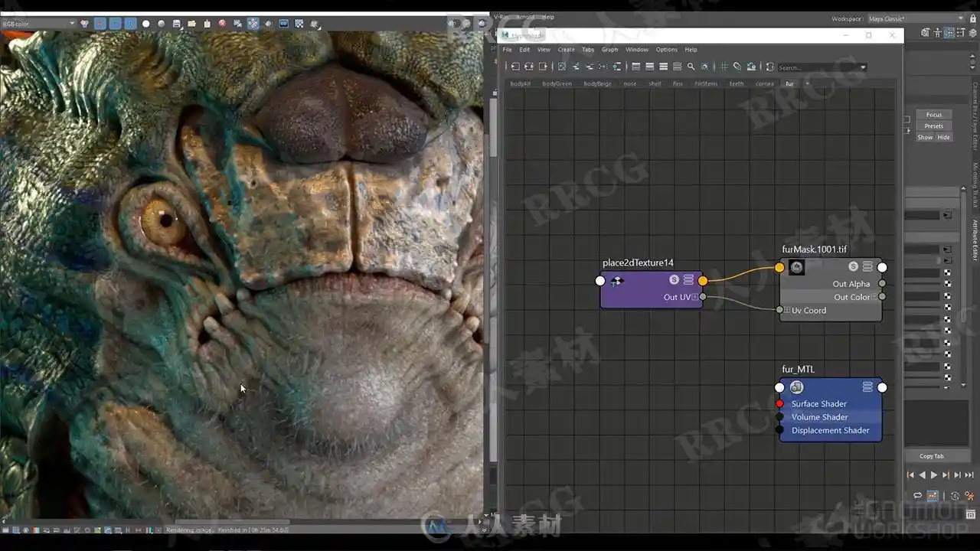Switch to the bodyGreen graph tab
Image resolution: width=980 pixels, height=551 pixels.
[557, 83]
